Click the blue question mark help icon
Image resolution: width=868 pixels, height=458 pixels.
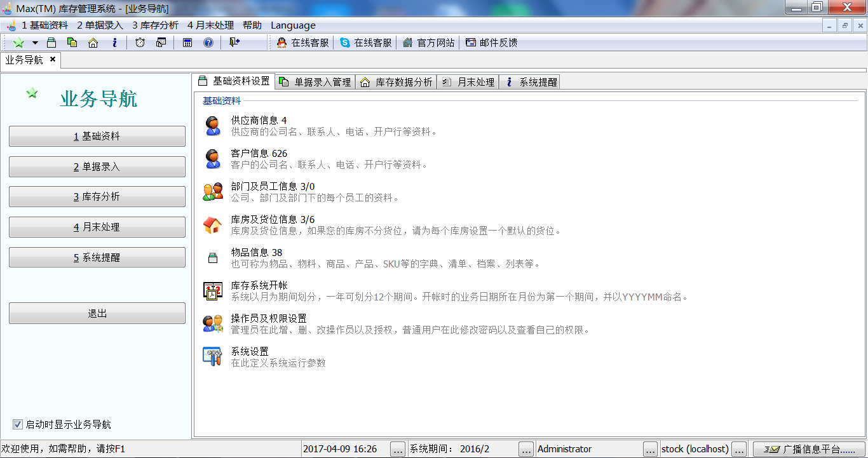[208, 43]
